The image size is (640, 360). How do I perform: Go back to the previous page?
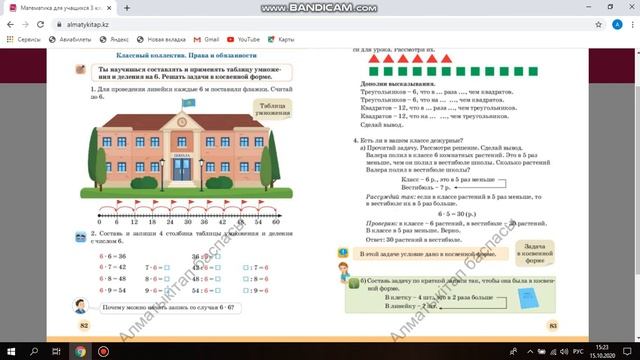point(10,24)
